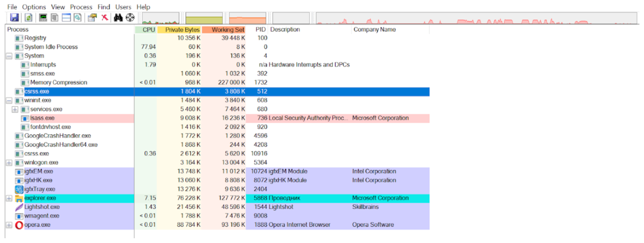Click the 'Opera Software' company name
644x243 pixels.
pos(374,225)
